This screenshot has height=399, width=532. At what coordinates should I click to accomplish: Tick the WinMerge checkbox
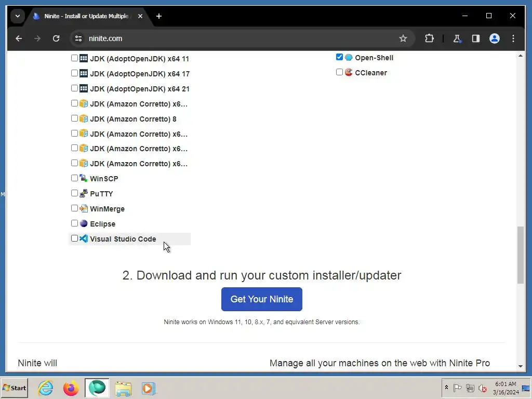[74, 208]
